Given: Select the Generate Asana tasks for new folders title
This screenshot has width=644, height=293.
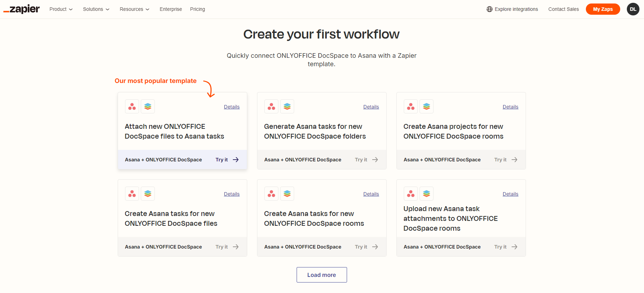Looking at the screenshot, I should [314, 131].
